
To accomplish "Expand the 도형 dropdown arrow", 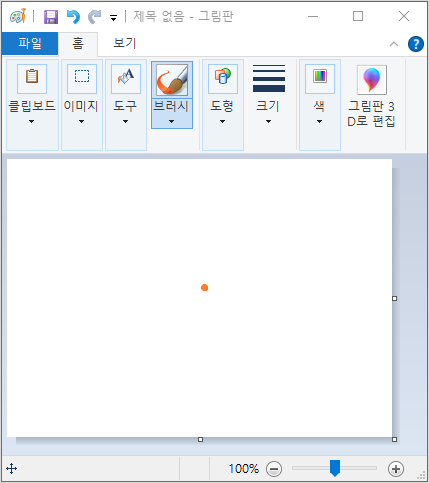I will [x=222, y=122].
